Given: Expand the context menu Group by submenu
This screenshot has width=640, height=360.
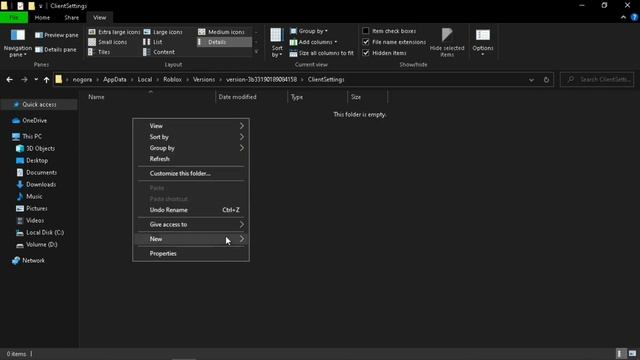Looking at the screenshot, I should pyautogui.click(x=191, y=148).
